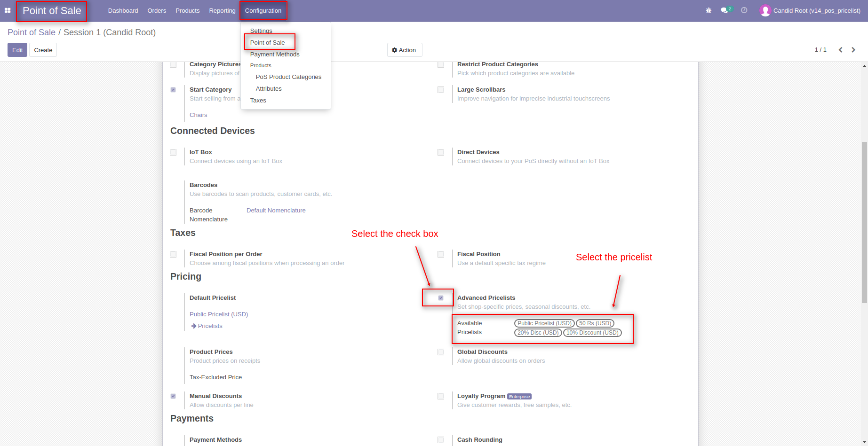Go to the next record arrow
Screen dimensions: 868x446
(853, 50)
